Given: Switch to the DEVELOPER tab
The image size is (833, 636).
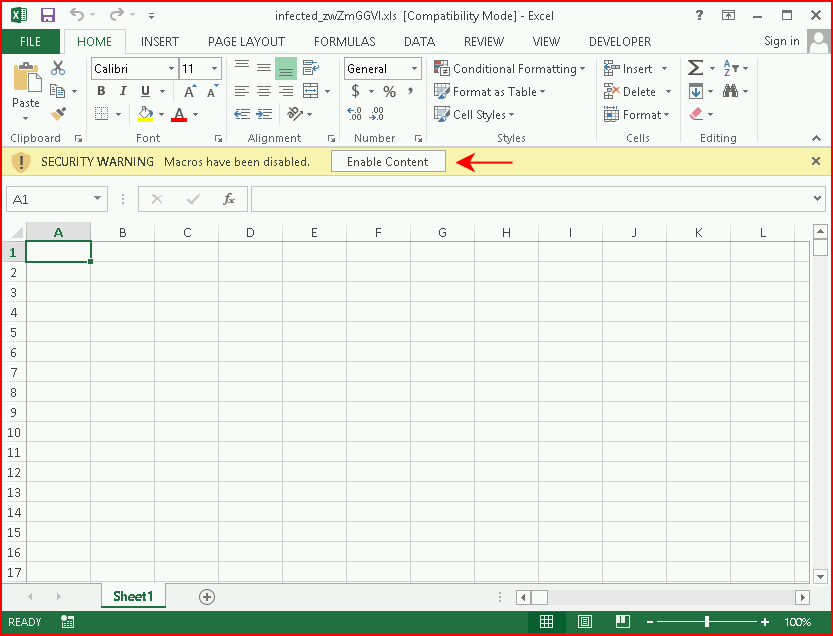Looking at the screenshot, I should [x=620, y=41].
